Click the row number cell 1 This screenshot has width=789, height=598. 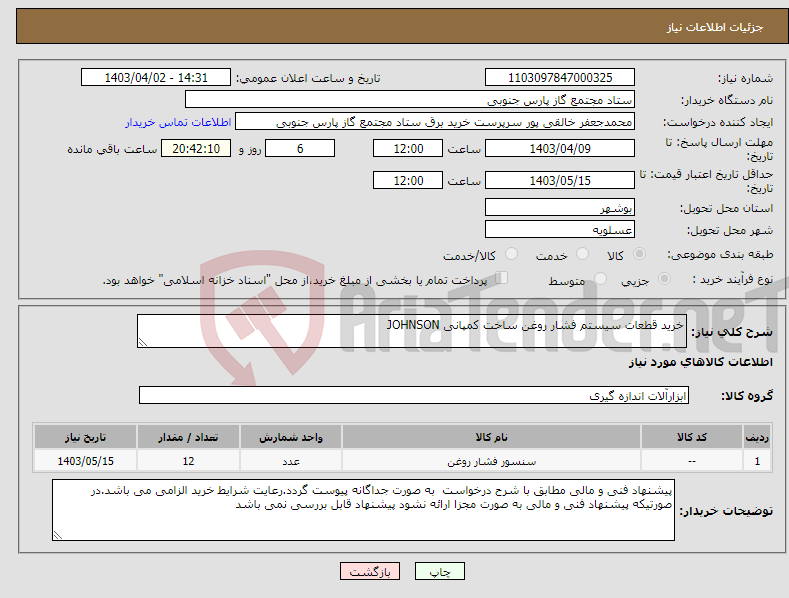coord(757,461)
